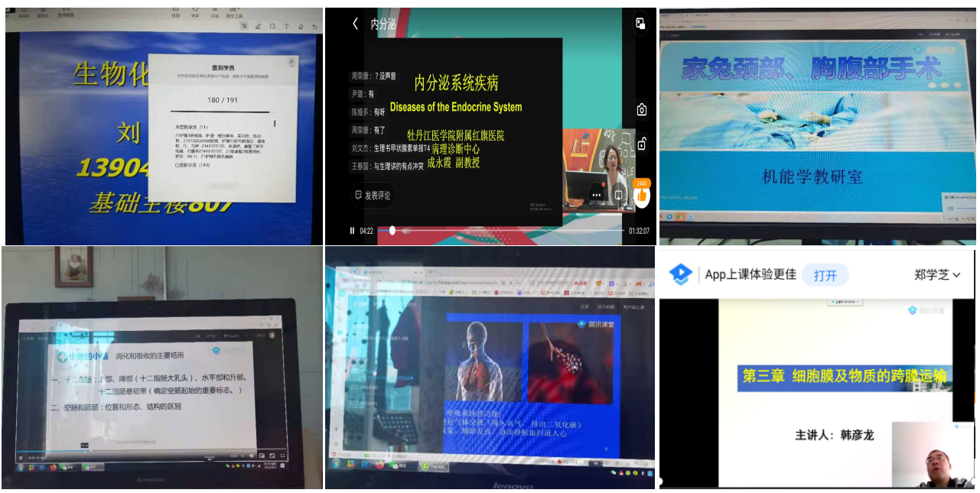The width and height of the screenshot is (980, 493).
Task: Click the 打开 button to open app
Action: (x=825, y=275)
